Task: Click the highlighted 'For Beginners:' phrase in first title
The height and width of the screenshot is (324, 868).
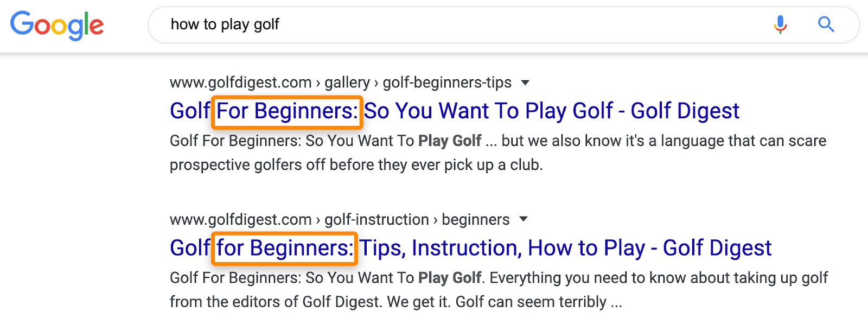Action: click(286, 111)
